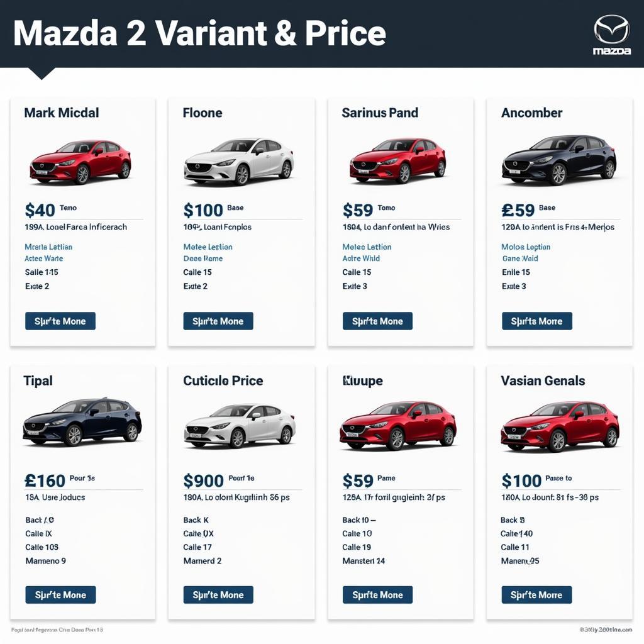Click the Sprte Mone button on the Floone card
This screenshot has height=644, width=644.
[218, 321]
